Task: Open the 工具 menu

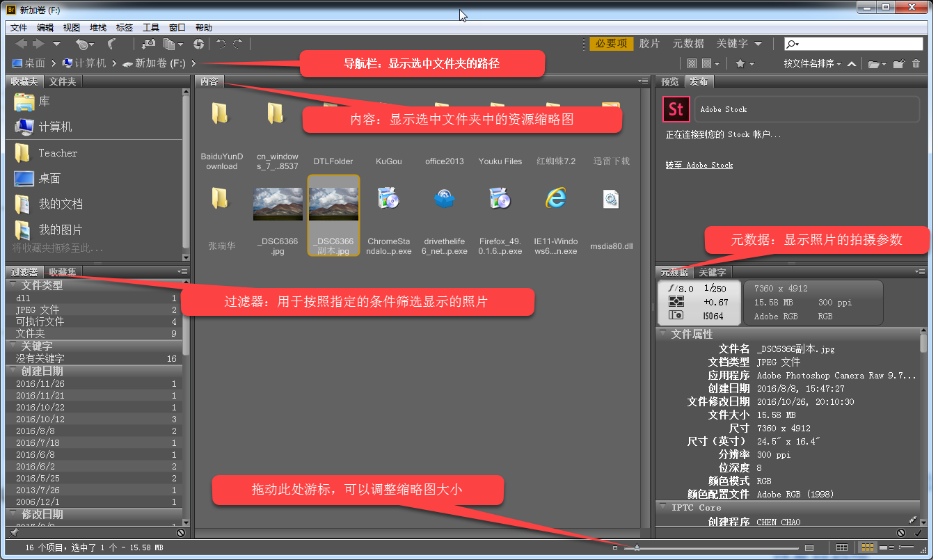Action: click(151, 27)
